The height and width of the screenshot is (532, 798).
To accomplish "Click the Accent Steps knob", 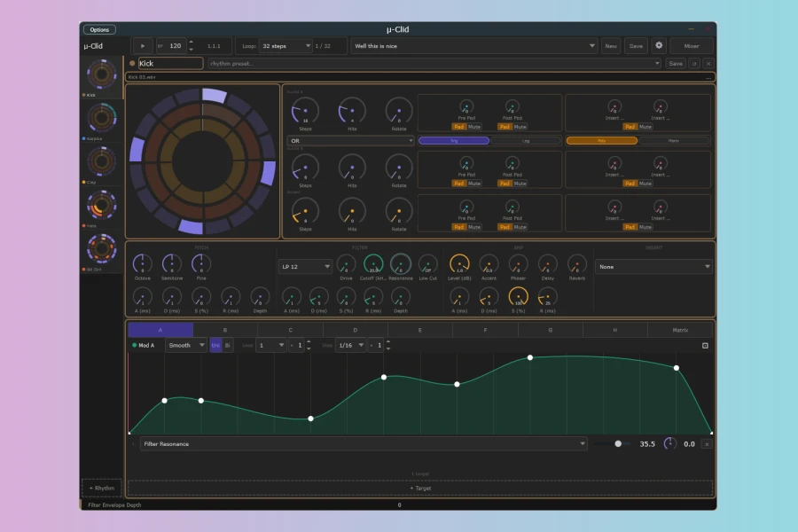I will [305, 211].
